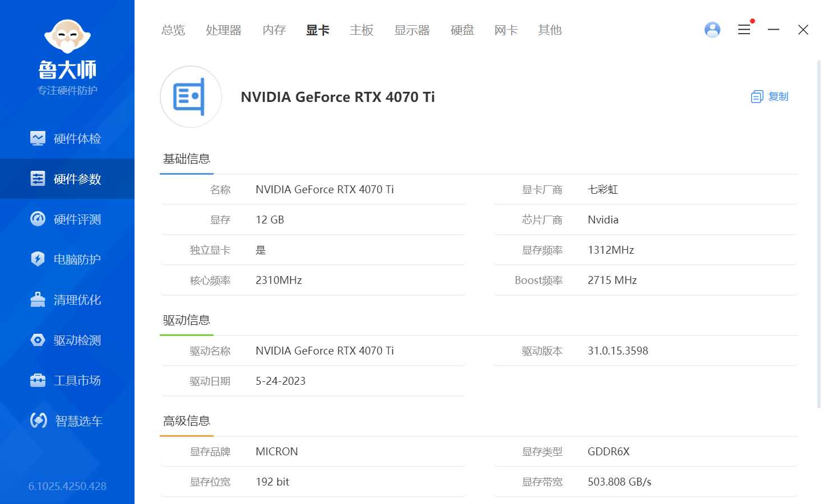Click the 显存类型 value GDDR6X
824x504 pixels.
(609, 451)
